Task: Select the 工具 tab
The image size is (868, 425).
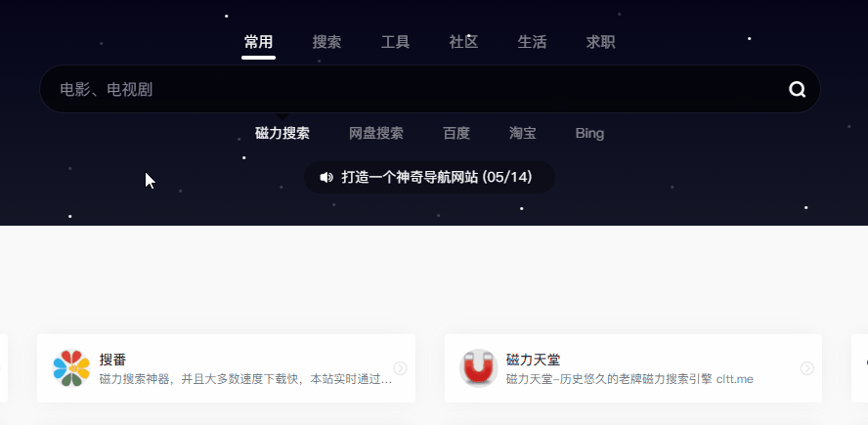Action: point(395,42)
